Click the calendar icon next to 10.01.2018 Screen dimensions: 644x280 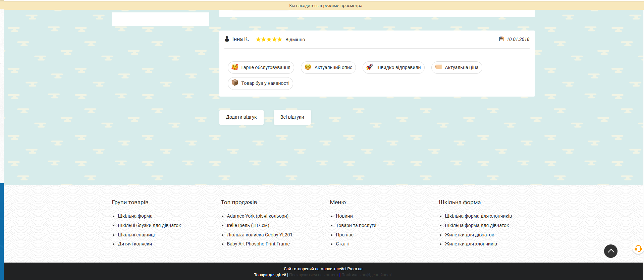click(x=501, y=39)
